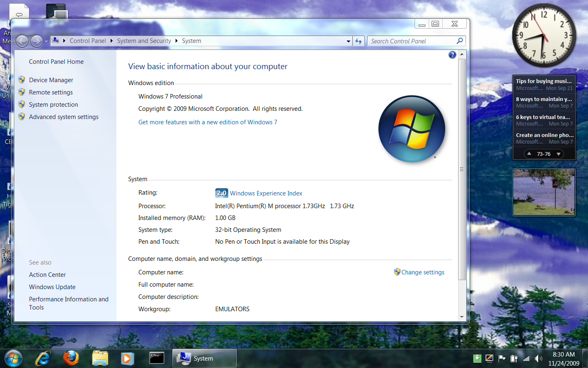Click the Windows logo image
Viewport: 588px width, 368px height.
412,129
